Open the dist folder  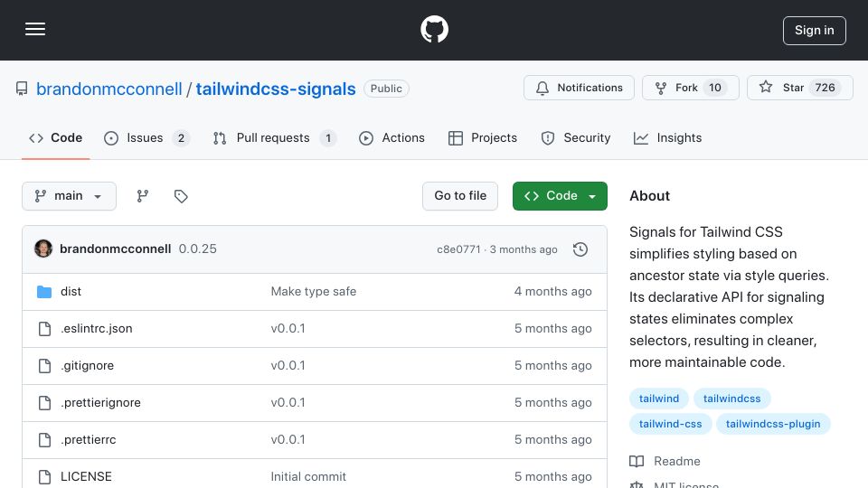(71, 292)
